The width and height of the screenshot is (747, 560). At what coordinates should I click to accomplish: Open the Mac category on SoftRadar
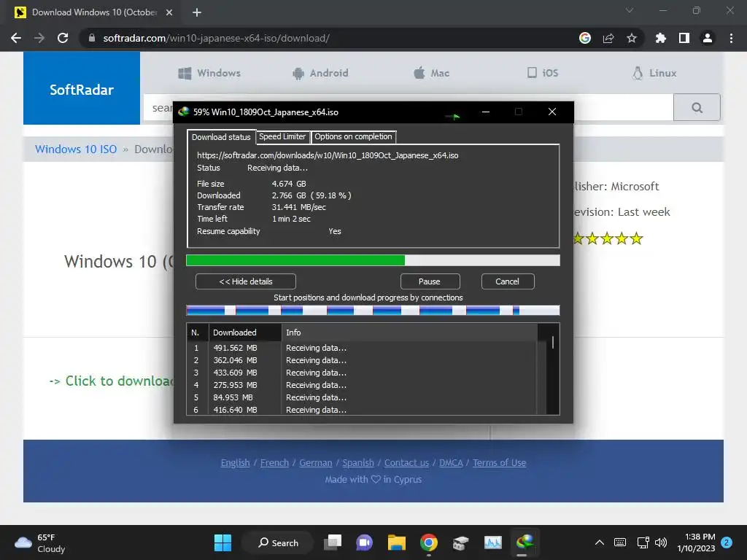tap(432, 73)
